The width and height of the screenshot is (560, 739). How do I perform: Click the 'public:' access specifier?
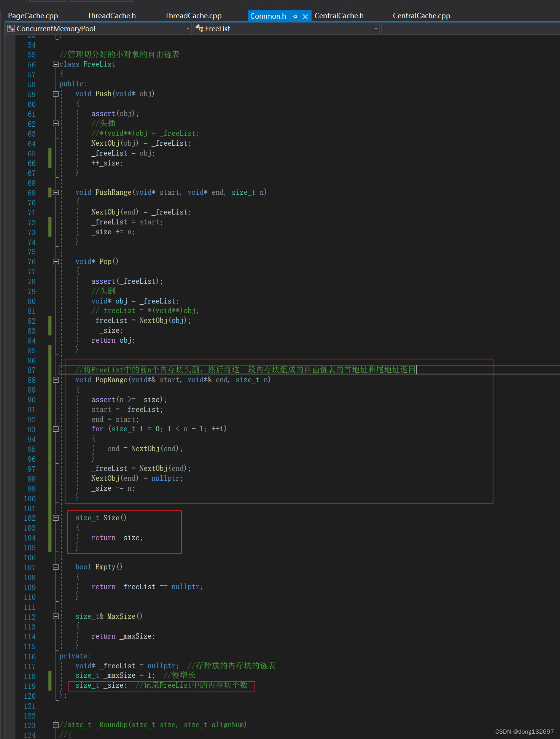coord(73,84)
